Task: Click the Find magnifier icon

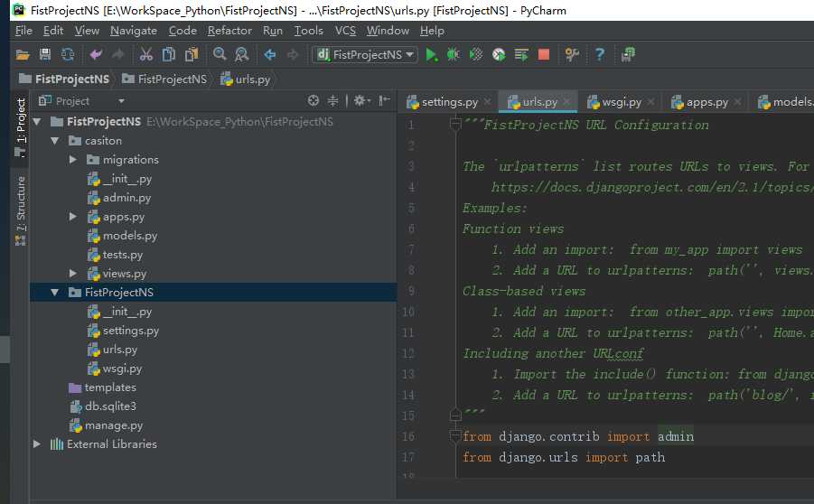Action: pos(220,54)
